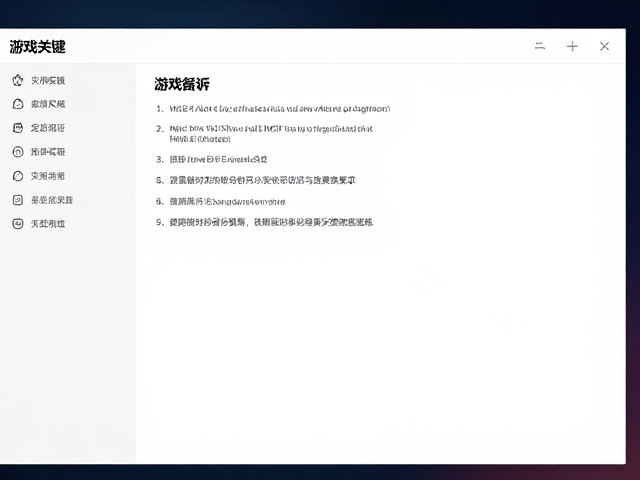Select the last list item containing a comma

click(264, 222)
